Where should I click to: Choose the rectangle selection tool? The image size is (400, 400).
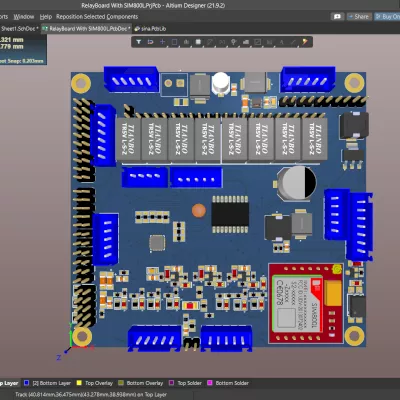tap(174, 42)
